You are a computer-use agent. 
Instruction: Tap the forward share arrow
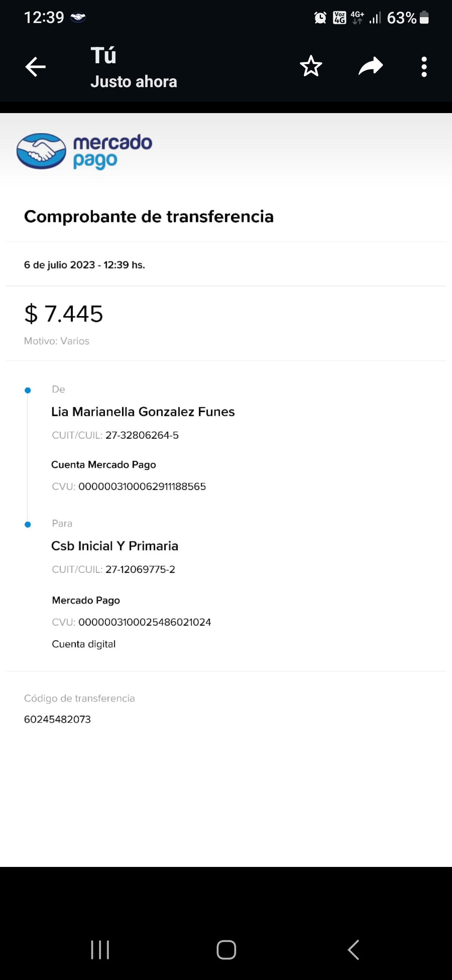371,66
